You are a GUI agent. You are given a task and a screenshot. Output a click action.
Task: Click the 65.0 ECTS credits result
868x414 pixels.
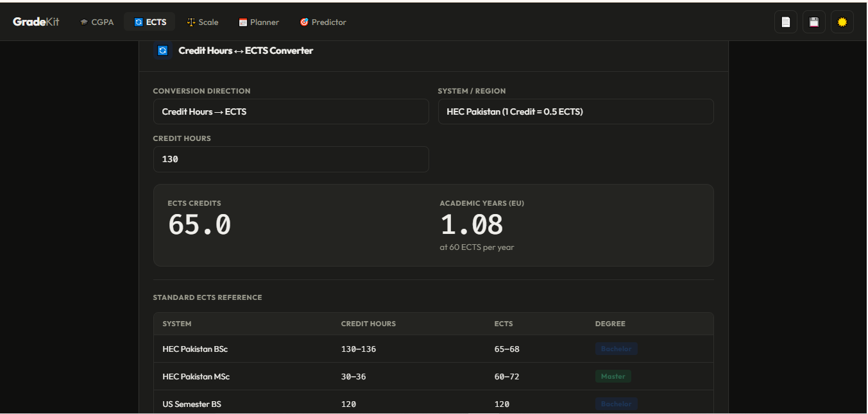(x=200, y=225)
